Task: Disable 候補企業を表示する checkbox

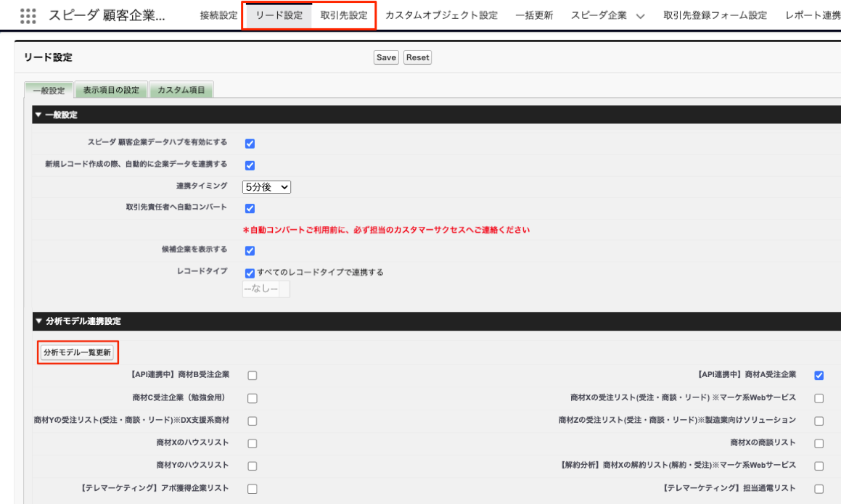Action: point(250,251)
